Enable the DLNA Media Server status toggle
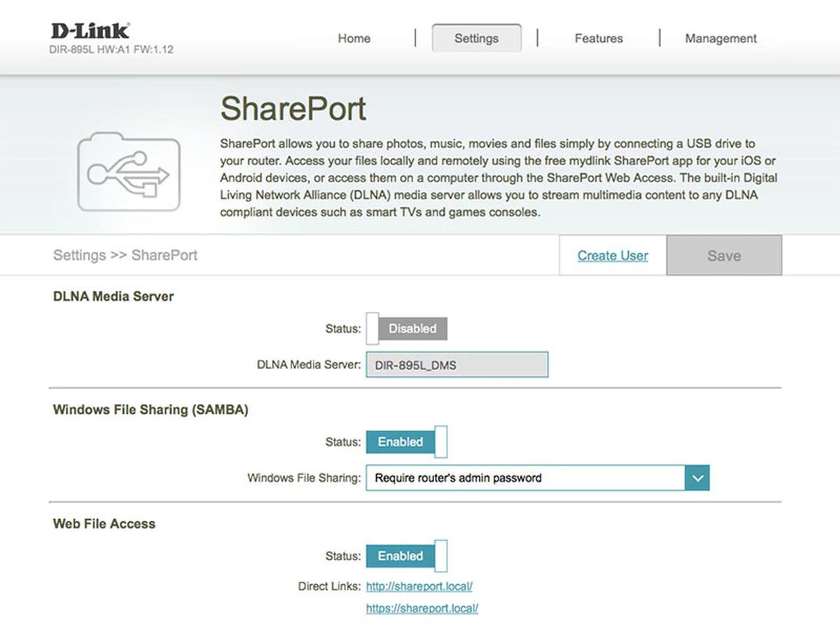 point(406,329)
